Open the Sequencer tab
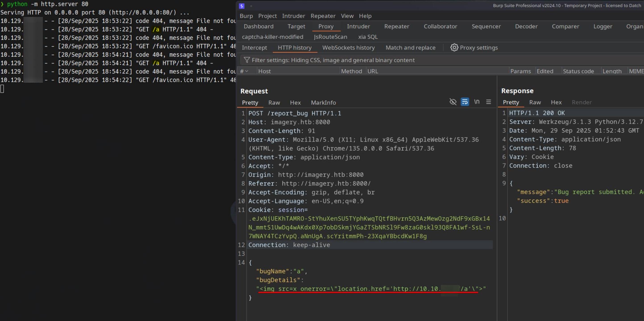The height and width of the screenshot is (321, 644). point(486,27)
